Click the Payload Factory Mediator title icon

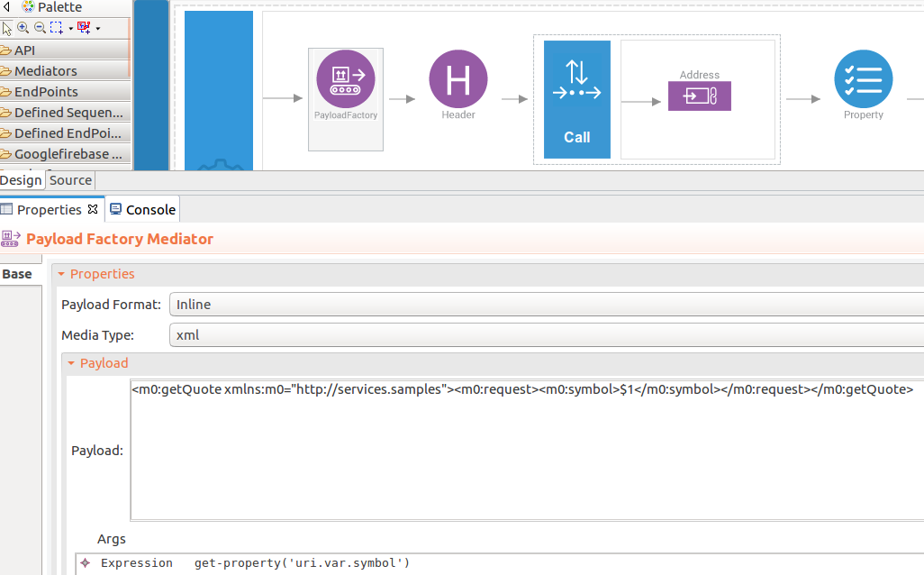coord(11,238)
